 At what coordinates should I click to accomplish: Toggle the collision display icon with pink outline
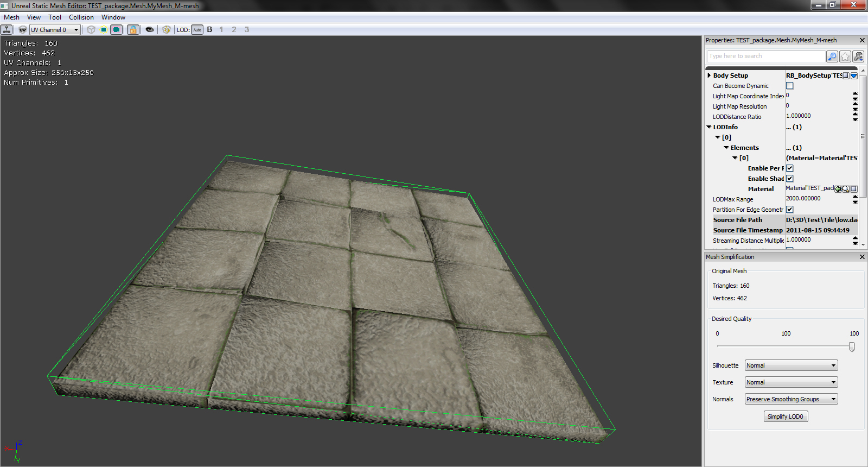pyautogui.click(x=116, y=30)
